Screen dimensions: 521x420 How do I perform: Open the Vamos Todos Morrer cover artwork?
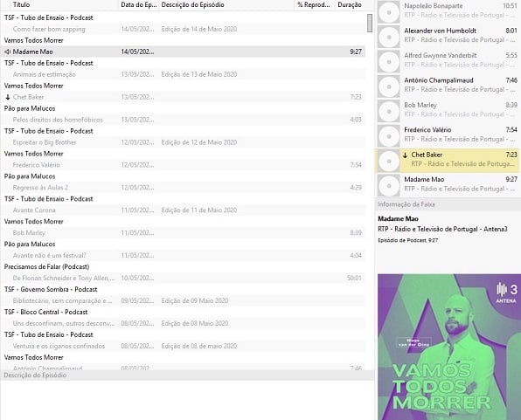(x=449, y=347)
